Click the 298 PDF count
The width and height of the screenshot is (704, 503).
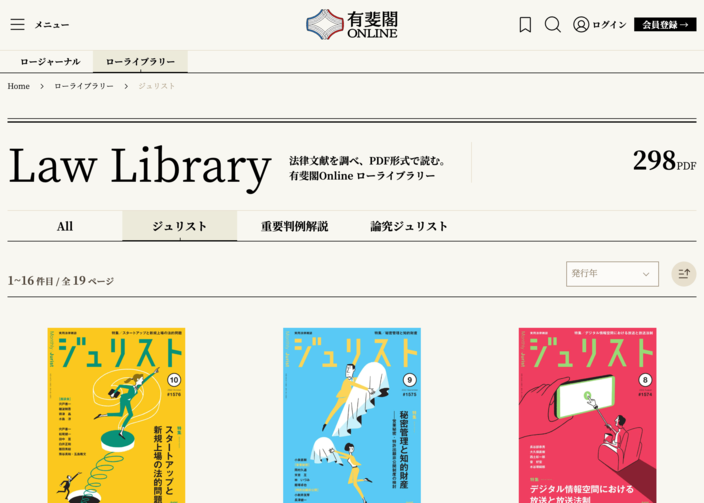tap(664, 161)
